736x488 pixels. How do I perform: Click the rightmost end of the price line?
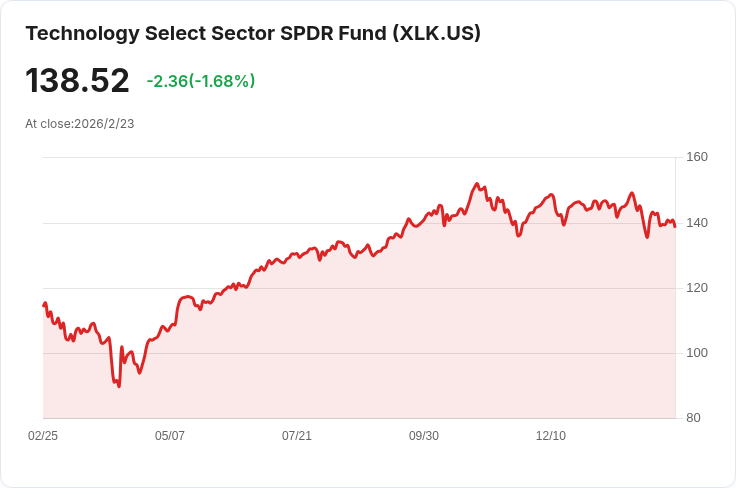tap(675, 227)
